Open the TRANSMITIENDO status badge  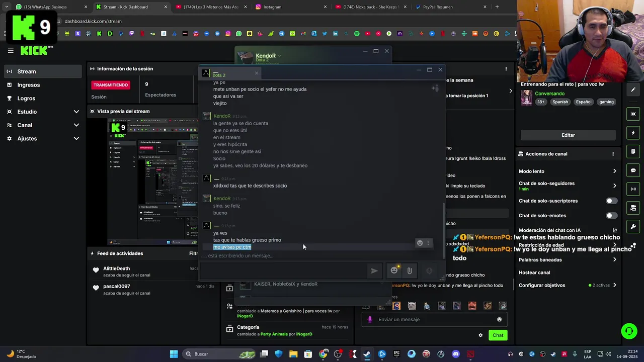[111, 85]
